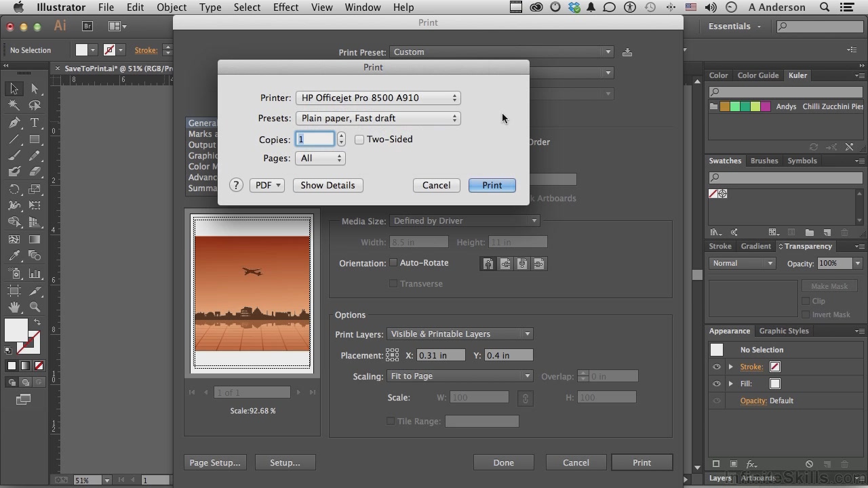Select the Pen tool
Image resolution: width=868 pixels, height=488 pixels.
pyautogui.click(x=14, y=123)
